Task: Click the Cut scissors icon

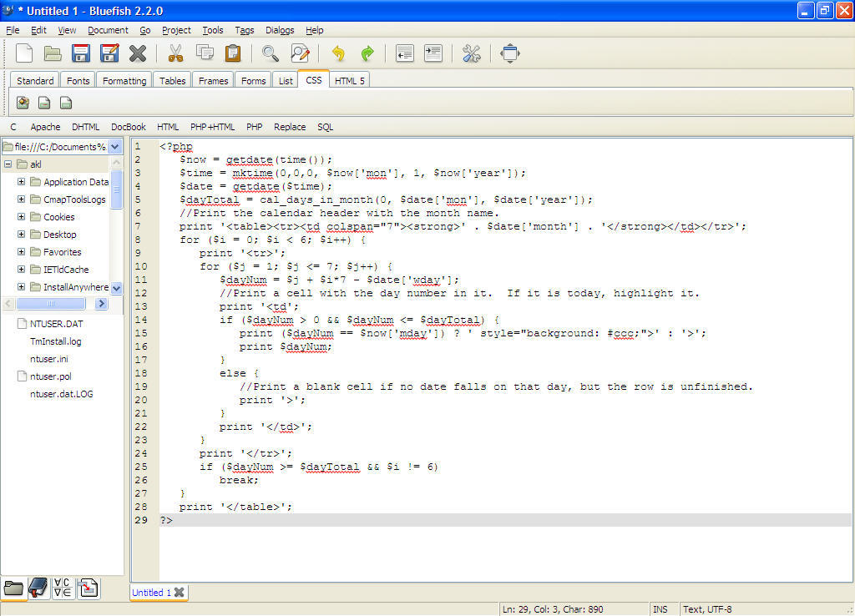Action: click(x=176, y=53)
